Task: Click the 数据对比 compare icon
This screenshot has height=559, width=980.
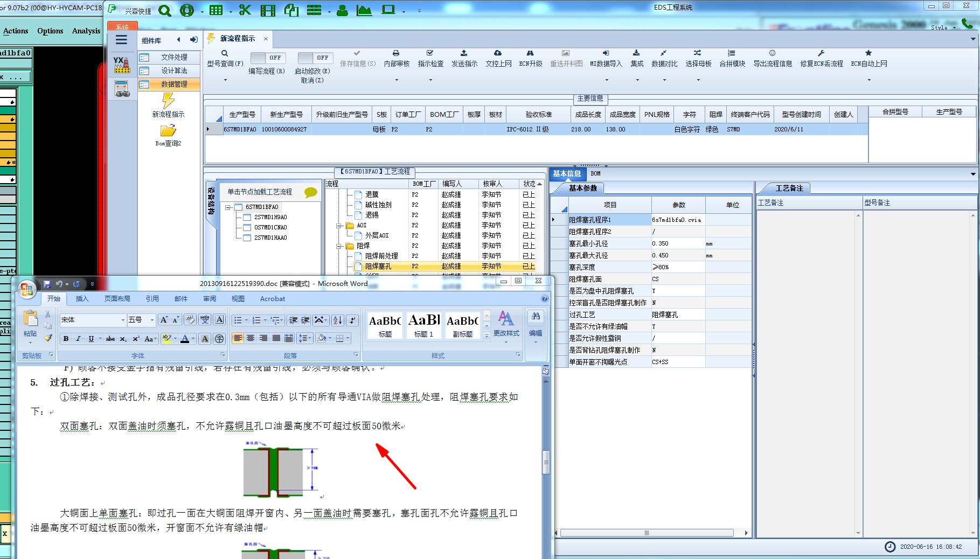Action: 664,53
